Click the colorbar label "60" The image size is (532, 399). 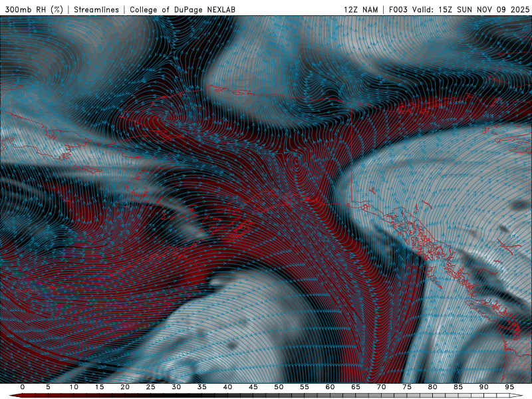pyautogui.click(x=330, y=387)
